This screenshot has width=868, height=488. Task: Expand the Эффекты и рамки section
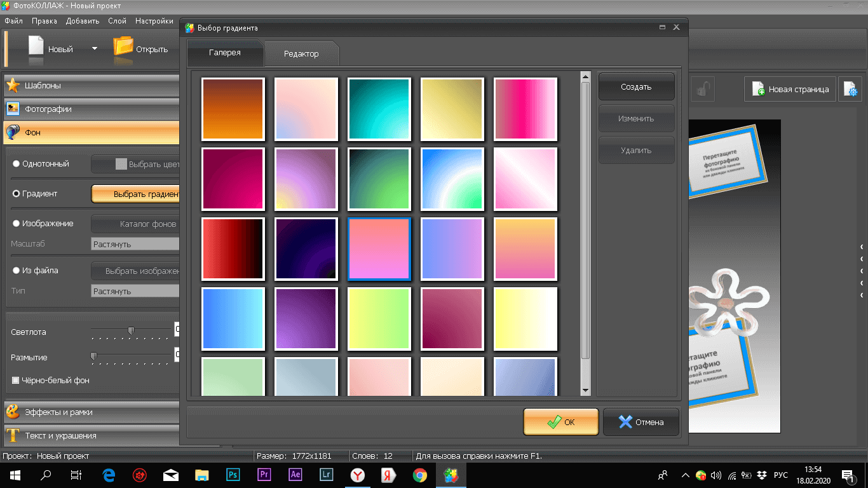[x=92, y=412]
